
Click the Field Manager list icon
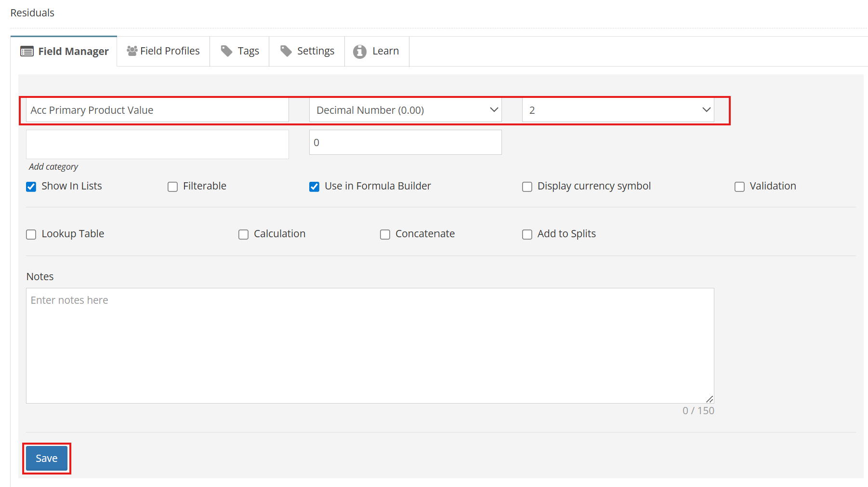point(27,52)
